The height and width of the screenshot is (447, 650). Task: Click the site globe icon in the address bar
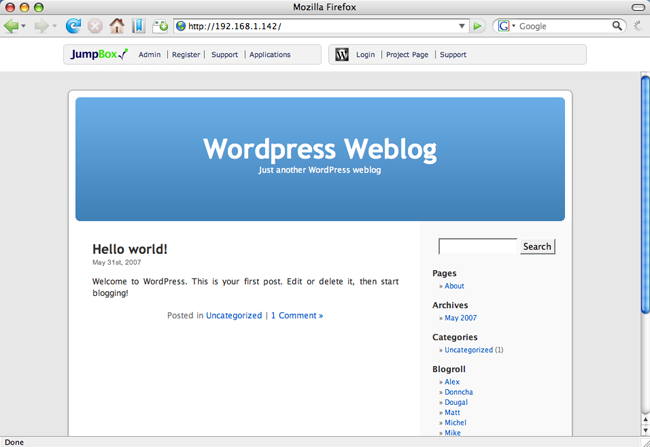tap(181, 26)
